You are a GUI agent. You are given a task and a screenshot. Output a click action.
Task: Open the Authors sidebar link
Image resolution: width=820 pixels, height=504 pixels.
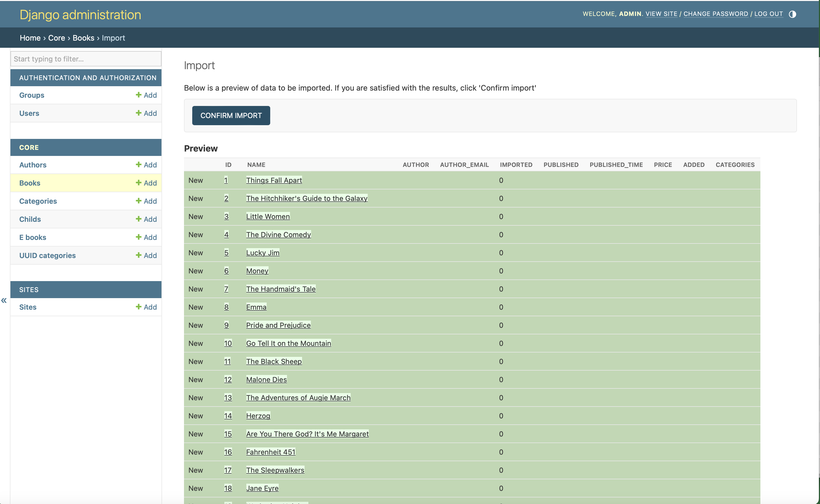point(33,165)
